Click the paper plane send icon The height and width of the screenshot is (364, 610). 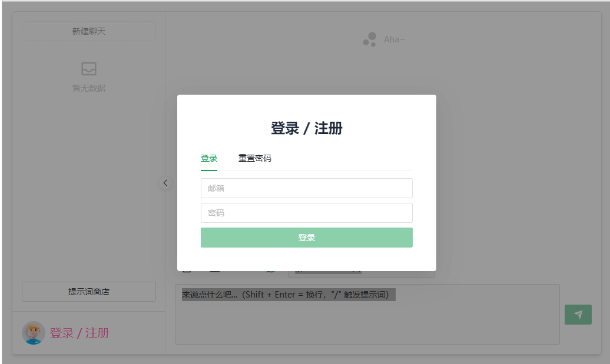point(578,315)
